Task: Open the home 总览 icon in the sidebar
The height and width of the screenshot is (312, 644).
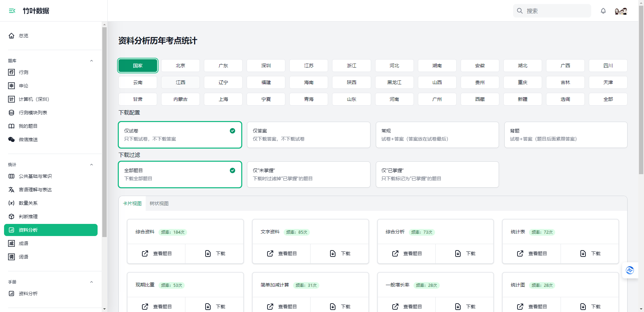Action: click(x=11, y=36)
